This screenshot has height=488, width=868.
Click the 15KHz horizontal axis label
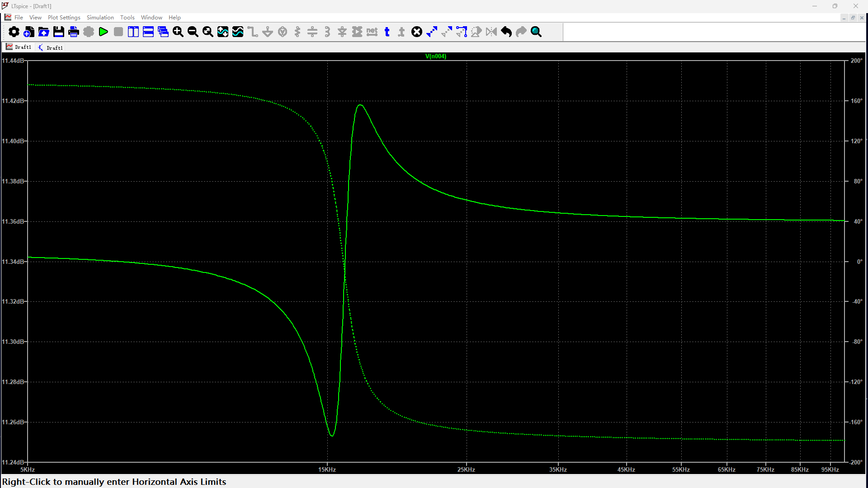pyautogui.click(x=327, y=469)
